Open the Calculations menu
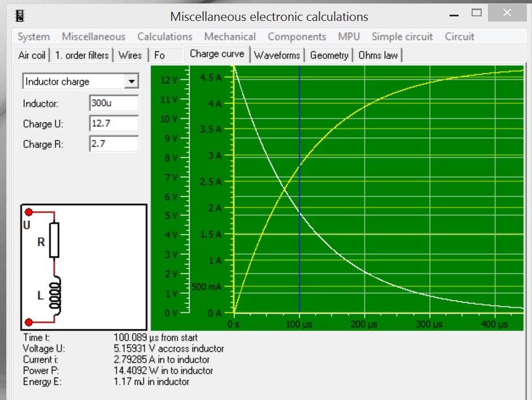Viewport: 532px width, 400px height. coord(165,37)
